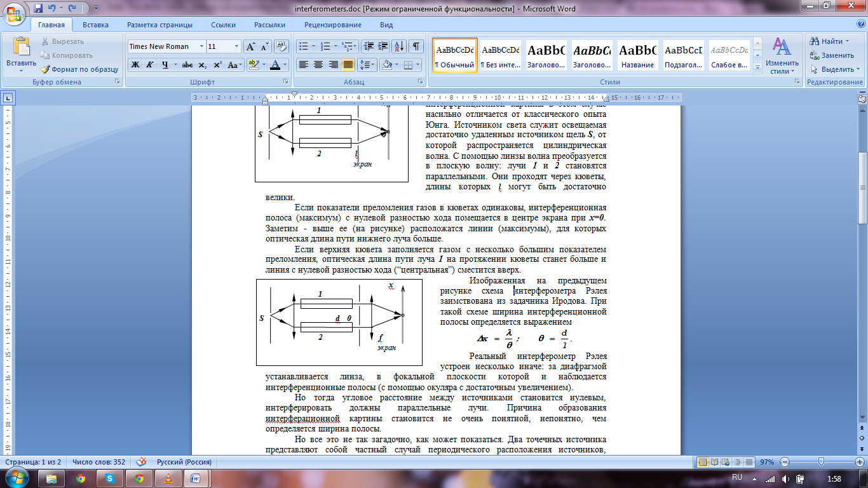868x488 pixels.
Task: Open the Выделить select menu
Action: tap(835, 69)
